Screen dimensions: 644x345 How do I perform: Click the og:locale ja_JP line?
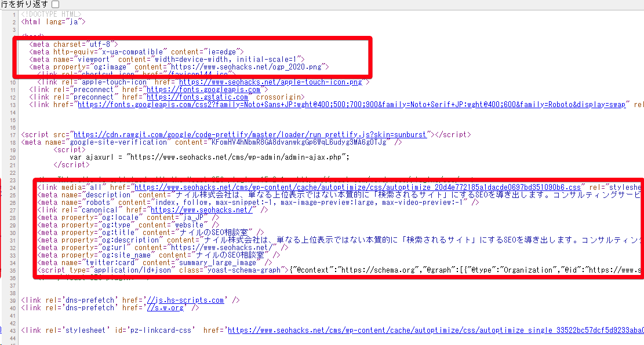point(128,218)
